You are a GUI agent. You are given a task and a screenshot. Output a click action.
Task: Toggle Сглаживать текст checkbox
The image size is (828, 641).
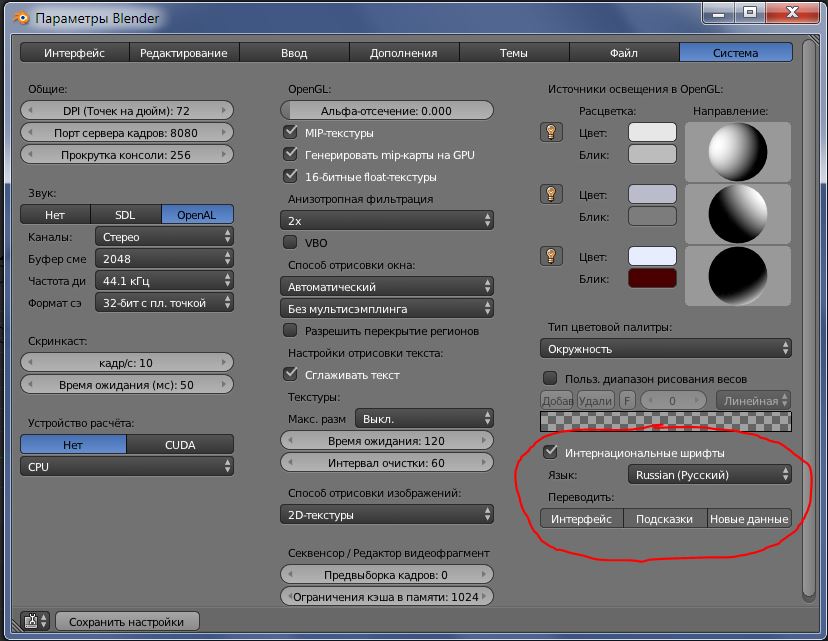pyautogui.click(x=290, y=374)
